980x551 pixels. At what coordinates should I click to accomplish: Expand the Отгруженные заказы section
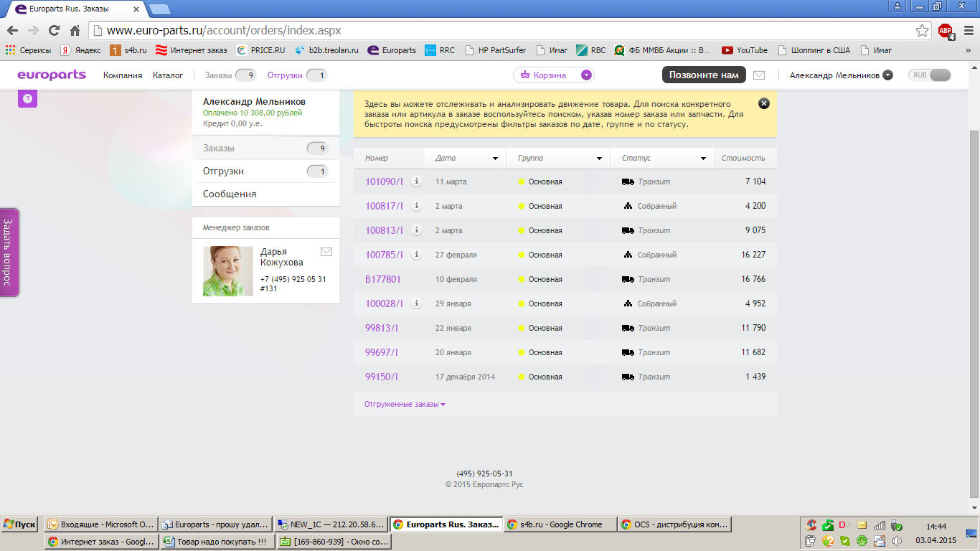(405, 405)
